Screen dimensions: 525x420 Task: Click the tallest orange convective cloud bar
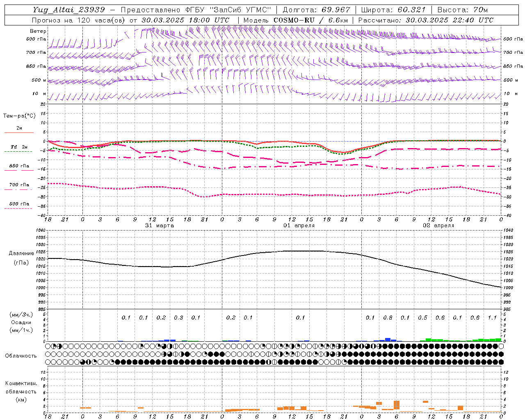tap(397, 405)
